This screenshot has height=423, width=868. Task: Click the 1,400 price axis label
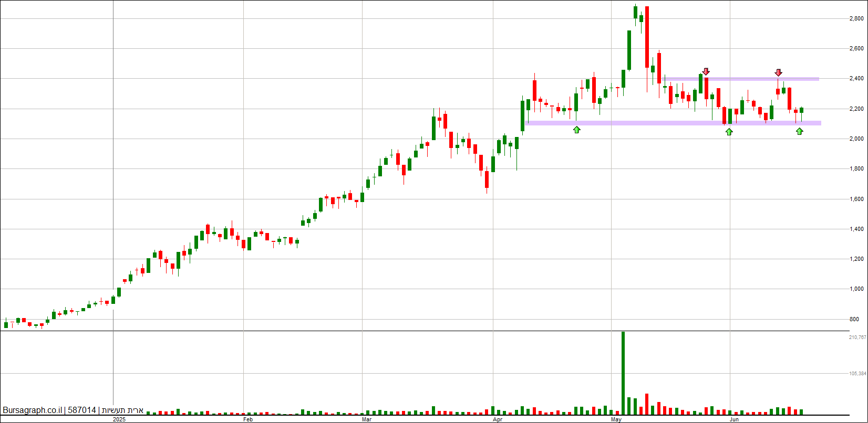pyautogui.click(x=856, y=229)
